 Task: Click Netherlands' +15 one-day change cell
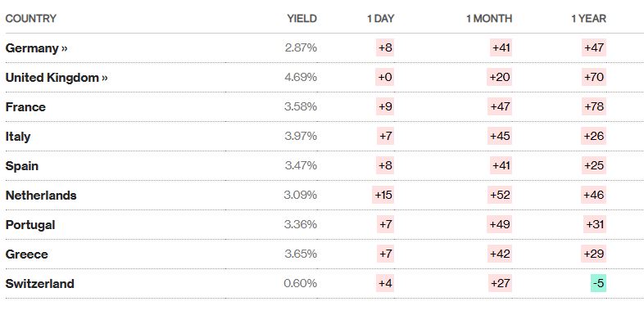pyautogui.click(x=383, y=195)
